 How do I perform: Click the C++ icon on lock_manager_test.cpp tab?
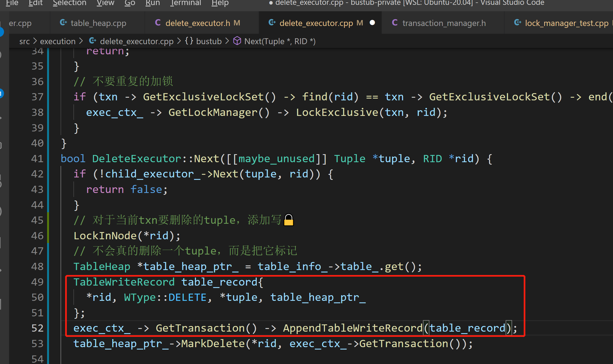[518, 23]
